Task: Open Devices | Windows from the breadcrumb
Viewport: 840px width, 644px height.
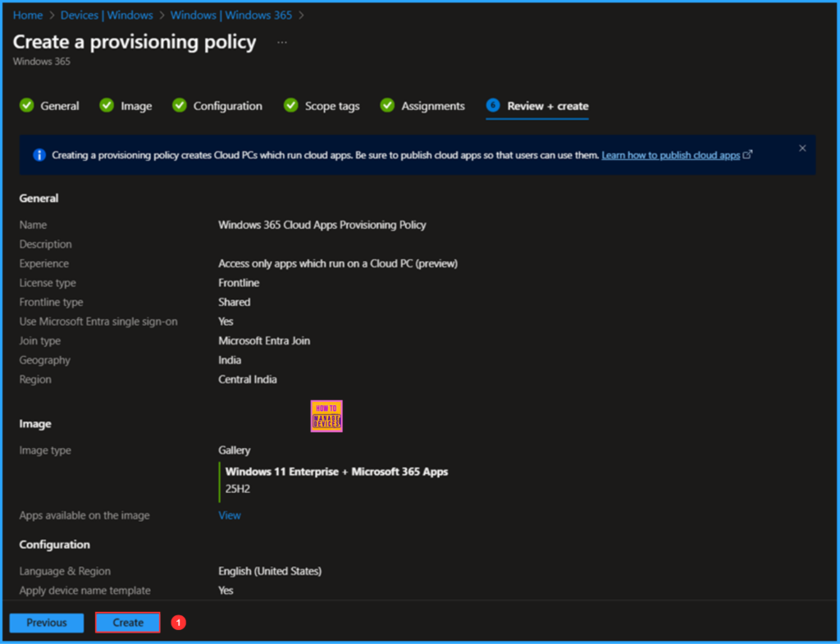Action: coord(107,15)
